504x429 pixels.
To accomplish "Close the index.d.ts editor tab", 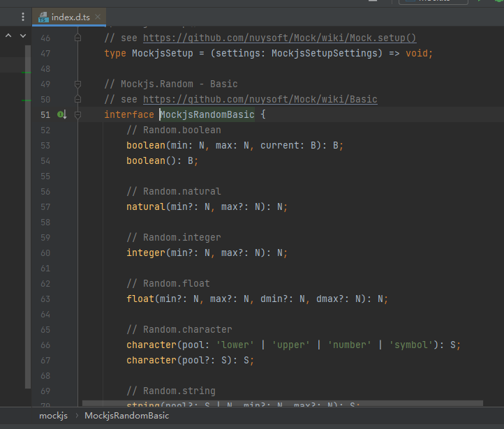I will (x=97, y=16).
